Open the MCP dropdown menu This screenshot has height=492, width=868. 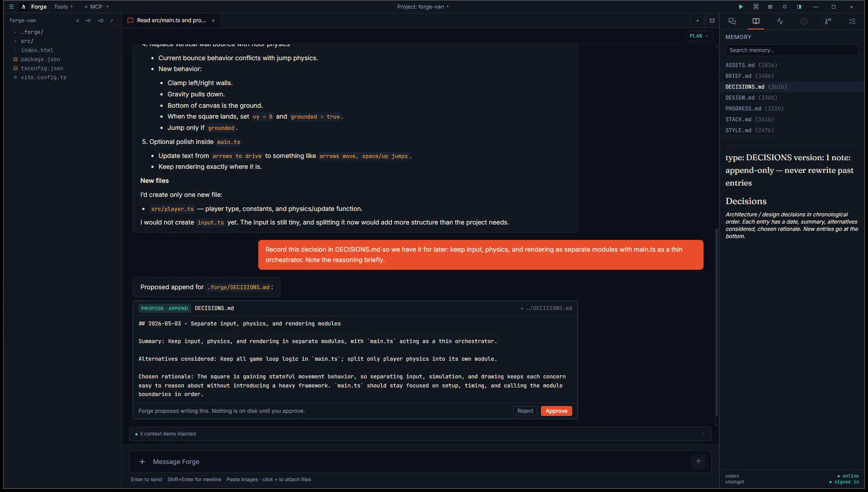[x=96, y=7]
